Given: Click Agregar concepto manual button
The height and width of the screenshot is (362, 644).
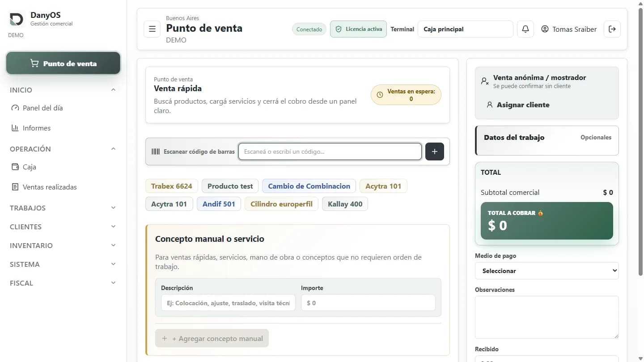Looking at the screenshot, I should 212,338.
